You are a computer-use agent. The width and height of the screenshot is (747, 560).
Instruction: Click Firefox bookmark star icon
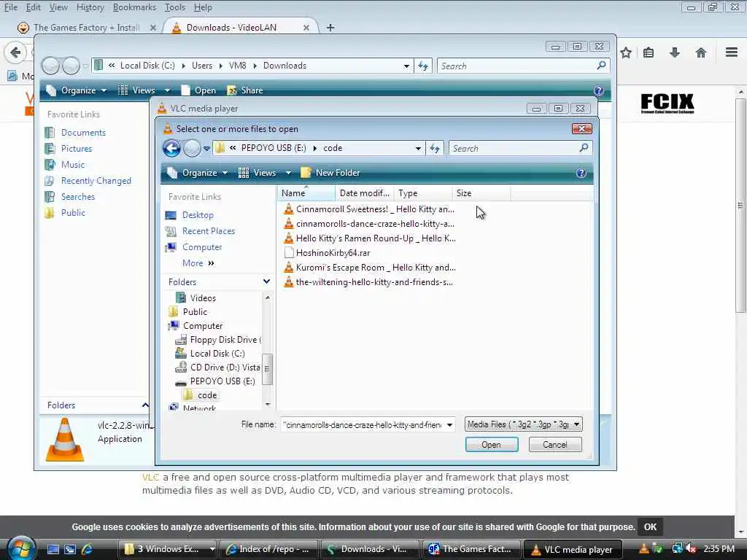coord(626,52)
